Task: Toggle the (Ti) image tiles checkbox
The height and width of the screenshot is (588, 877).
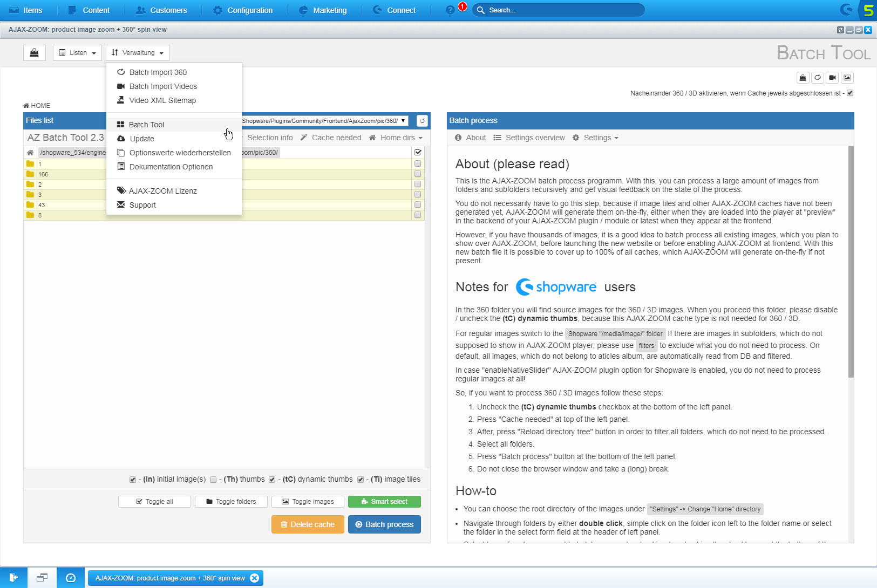Action: coord(361,480)
